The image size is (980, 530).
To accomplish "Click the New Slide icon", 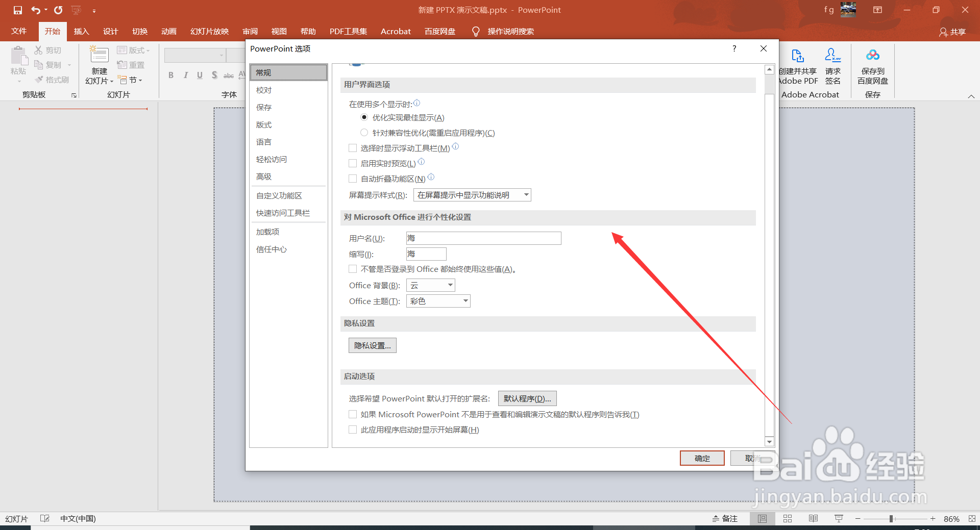I will point(100,55).
